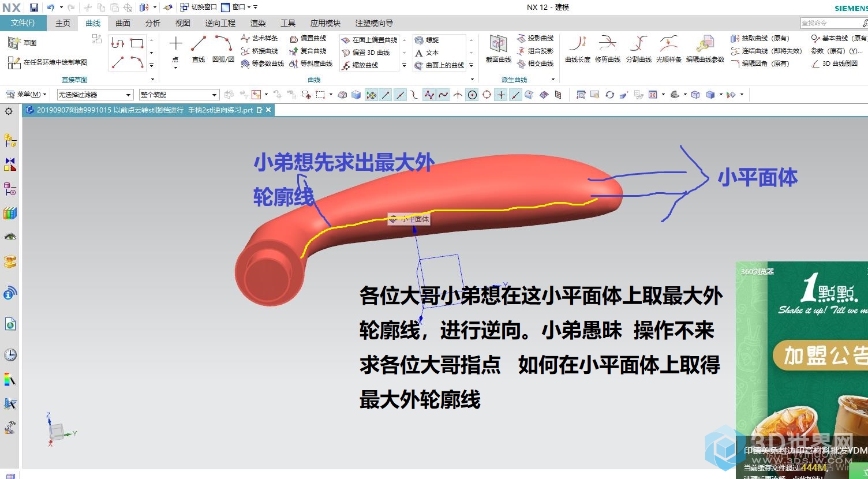
Task: Click the 查找命令 command search field
Action: pos(831,23)
